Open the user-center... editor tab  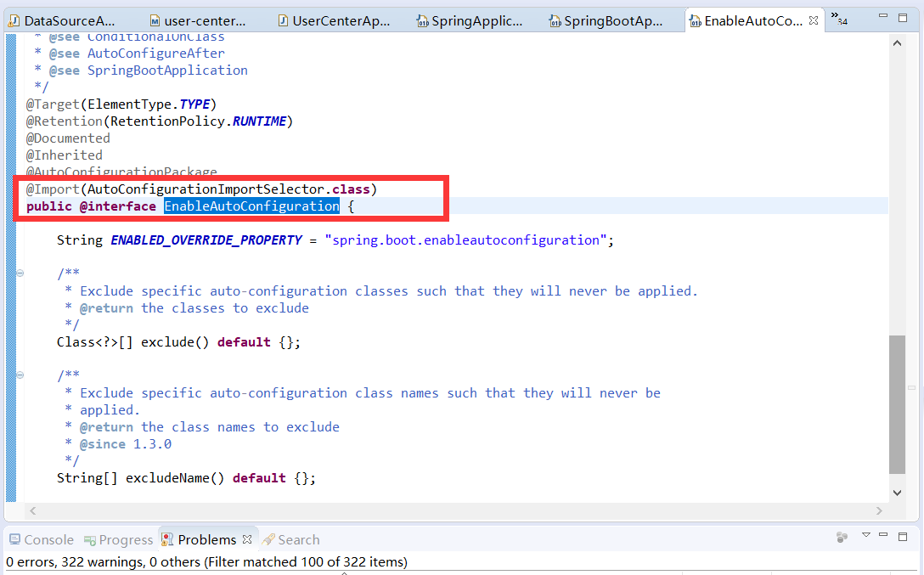[x=197, y=21]
